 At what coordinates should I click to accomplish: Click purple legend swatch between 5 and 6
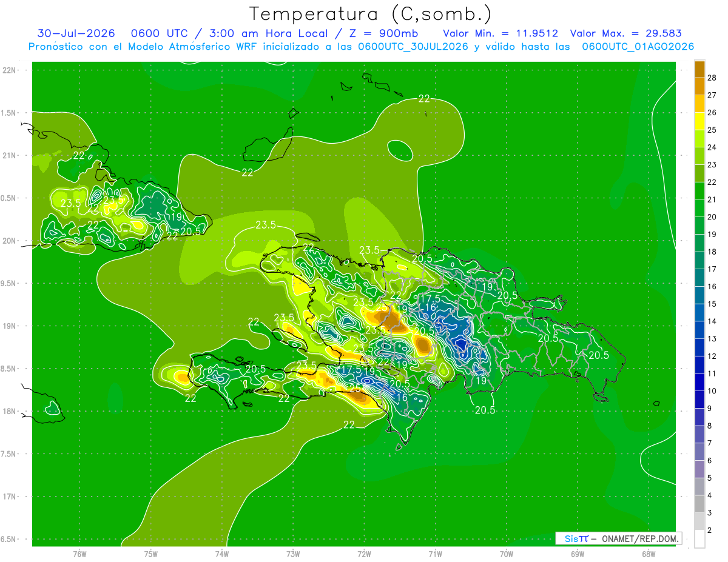click(x=699, y=469)
